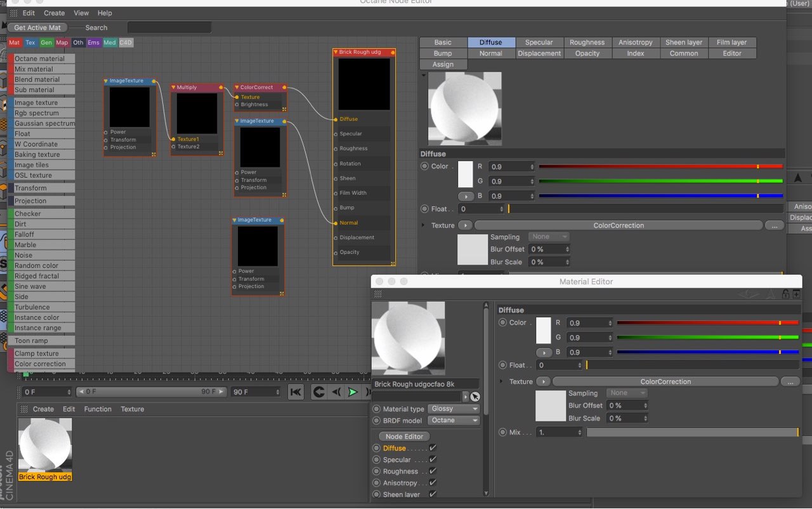Open the View menu in Node Editor
The width and height of the screenshot is (812, 509).
coord(81,13)
